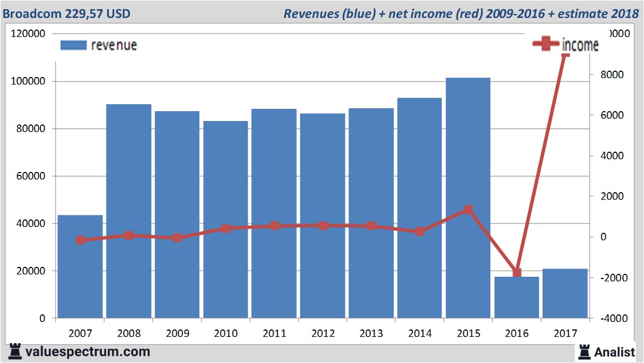Select the 2017 revenue bar
The height and width of the screenshot is (363, 644).
pyautogui.click(x=565, y=294)
